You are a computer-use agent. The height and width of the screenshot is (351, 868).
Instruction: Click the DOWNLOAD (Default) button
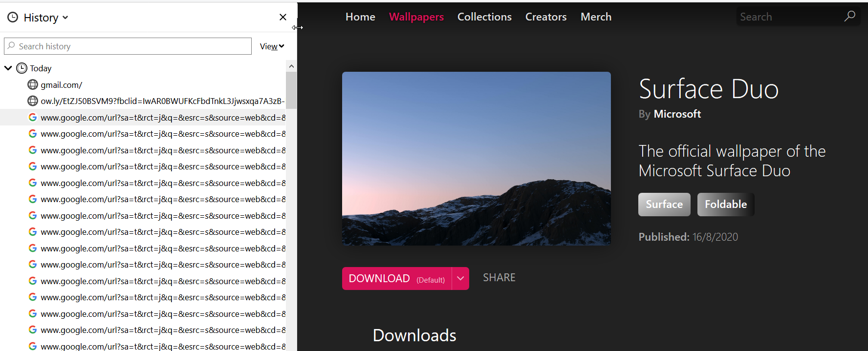point(397,278)
